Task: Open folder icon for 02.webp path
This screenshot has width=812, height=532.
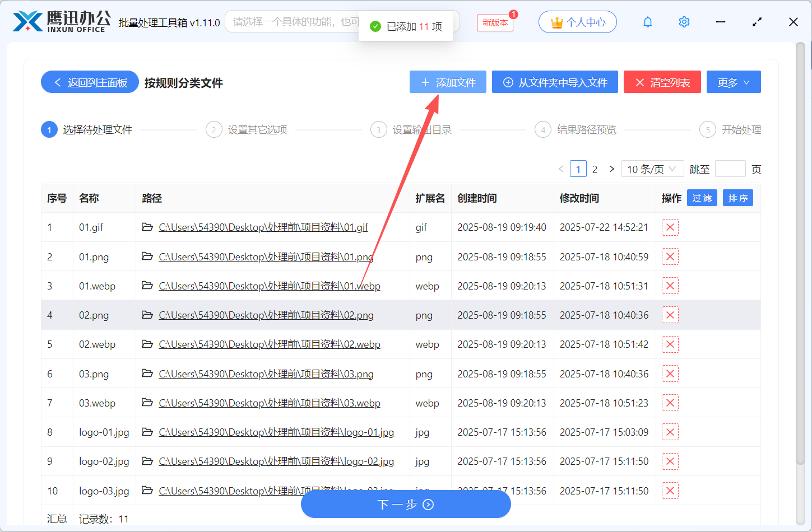Action: tap(147, 344)
